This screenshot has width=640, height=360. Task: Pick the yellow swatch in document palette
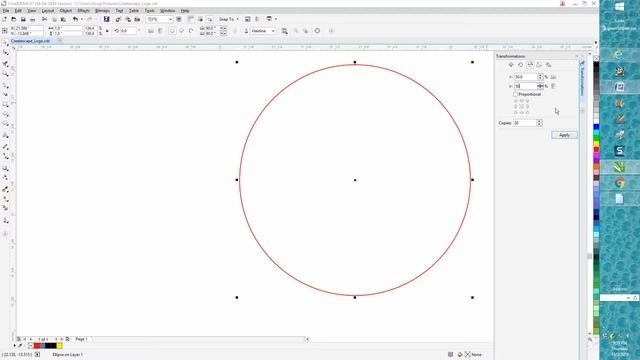(x=60, y=346)
